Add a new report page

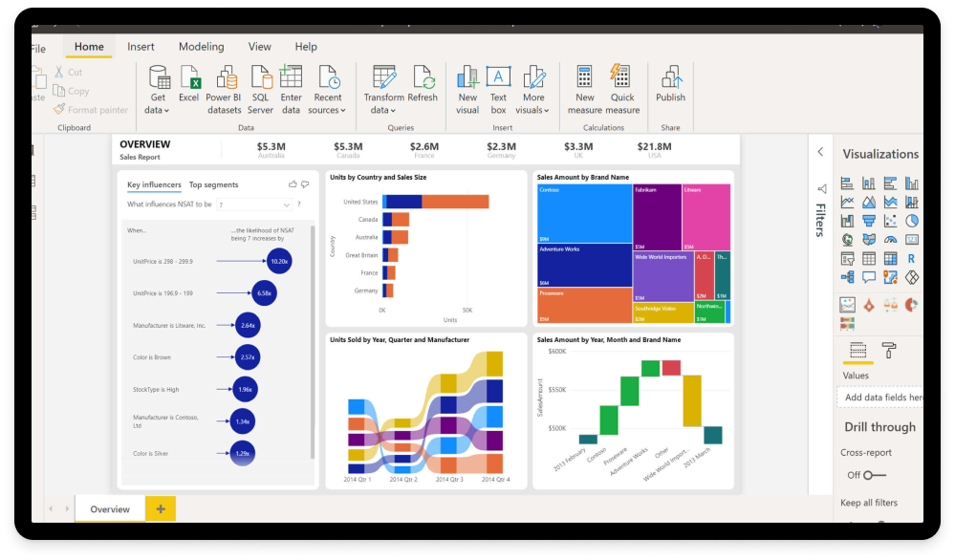(x=161, y=508)
